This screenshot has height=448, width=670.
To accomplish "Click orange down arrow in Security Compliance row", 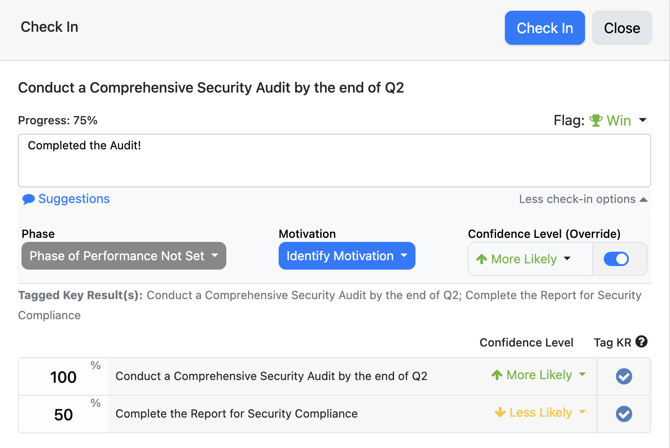I will click(500, 413).
